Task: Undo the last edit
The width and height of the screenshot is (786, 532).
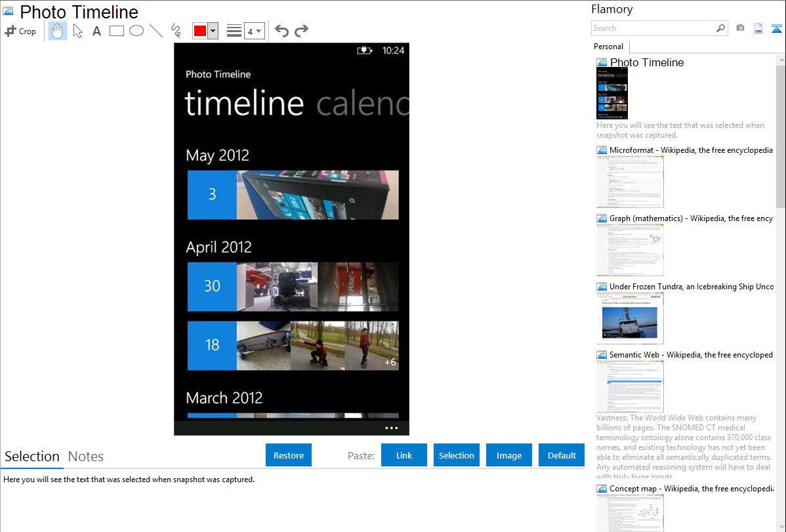Action: point(281,31)
